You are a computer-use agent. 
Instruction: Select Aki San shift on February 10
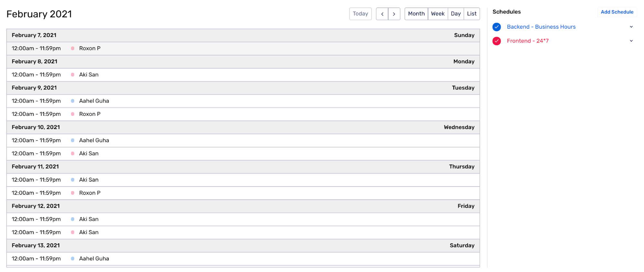pos(243,154)
